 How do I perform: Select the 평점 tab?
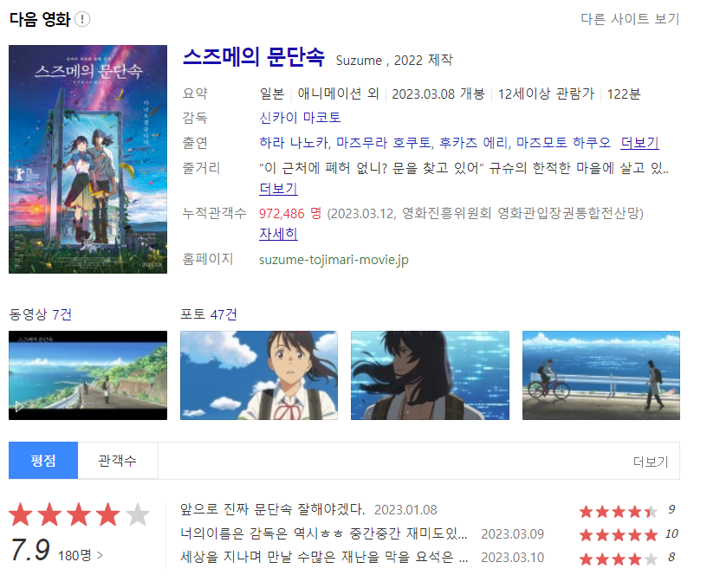pos(43,461)
